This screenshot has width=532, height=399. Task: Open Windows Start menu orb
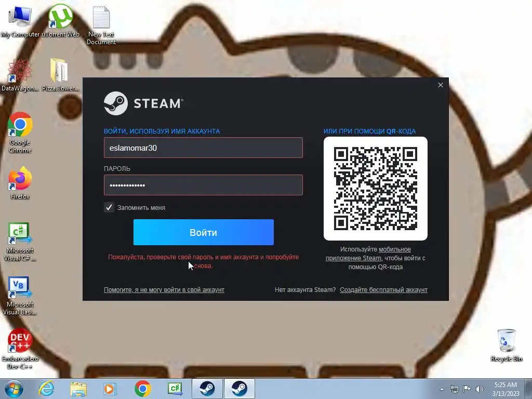(x=14, y=389)
